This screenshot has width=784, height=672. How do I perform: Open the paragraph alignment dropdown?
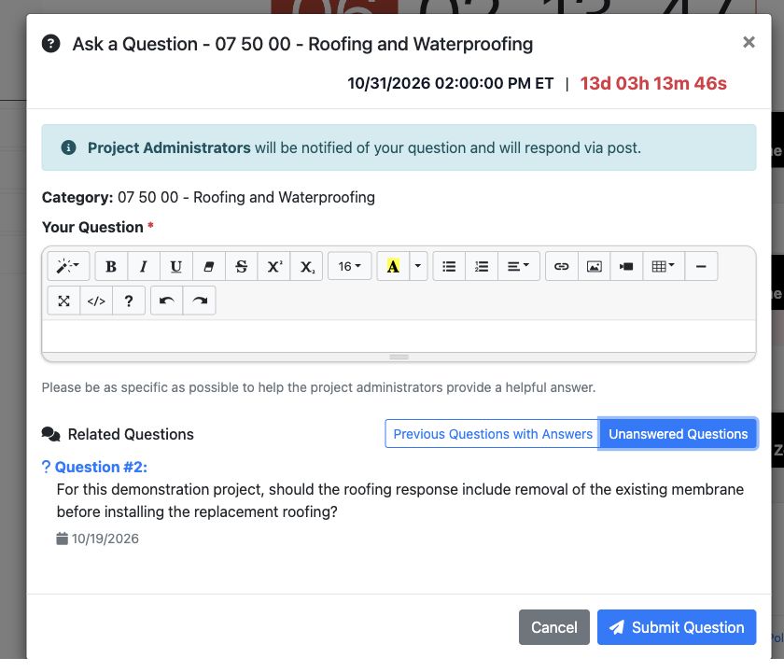point(519,266)
